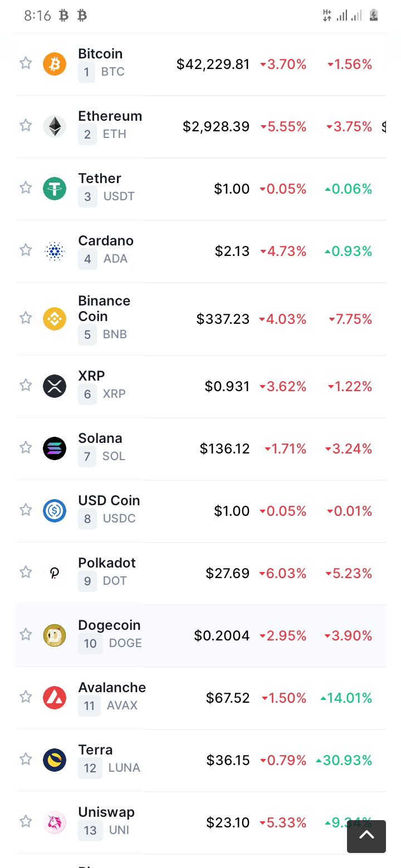401x868 pixels.
Task: Tap the green Tether logo icon
Action: [x=55, y=189]
